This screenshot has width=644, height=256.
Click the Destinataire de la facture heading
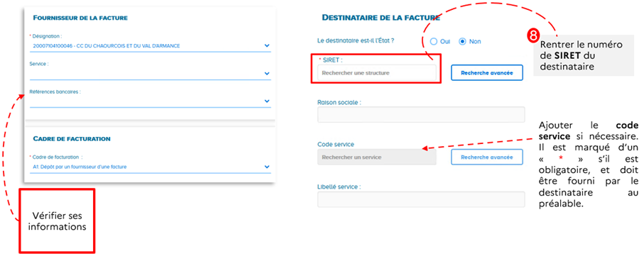point(381,17)
